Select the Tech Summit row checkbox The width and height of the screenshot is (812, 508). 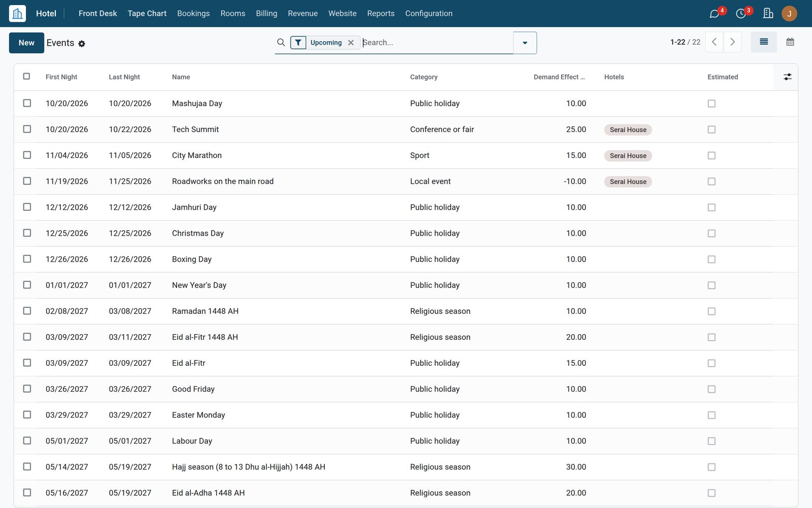(x=27, y=129)
